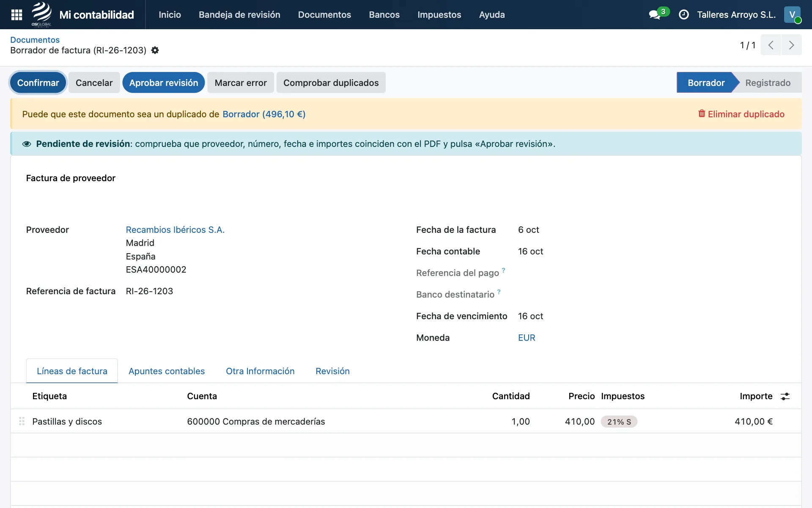Open the Documentos top menu
812x508 pixels.
[x=324, y=15]
